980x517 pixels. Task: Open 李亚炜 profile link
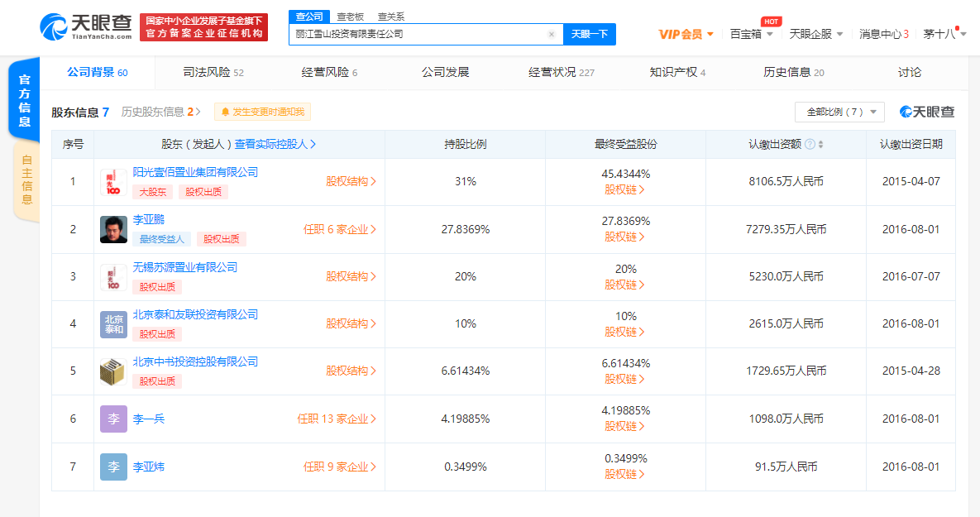click(x=149, y=467)
